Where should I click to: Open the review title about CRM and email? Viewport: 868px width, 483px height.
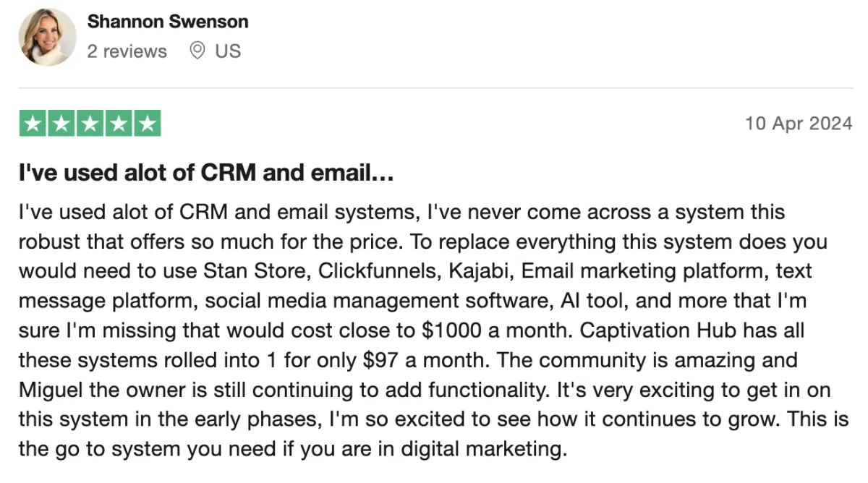(205, 174)
